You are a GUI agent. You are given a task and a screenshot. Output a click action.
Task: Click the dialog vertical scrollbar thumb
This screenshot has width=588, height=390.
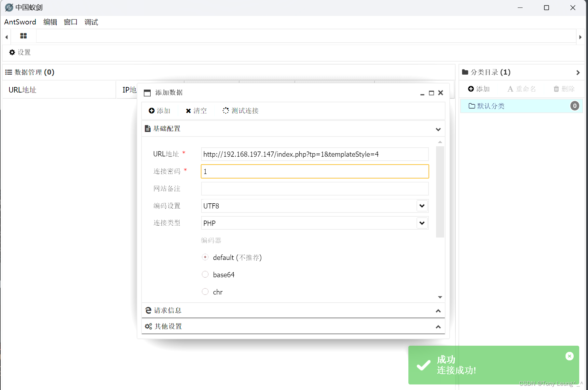pos(440,192)
